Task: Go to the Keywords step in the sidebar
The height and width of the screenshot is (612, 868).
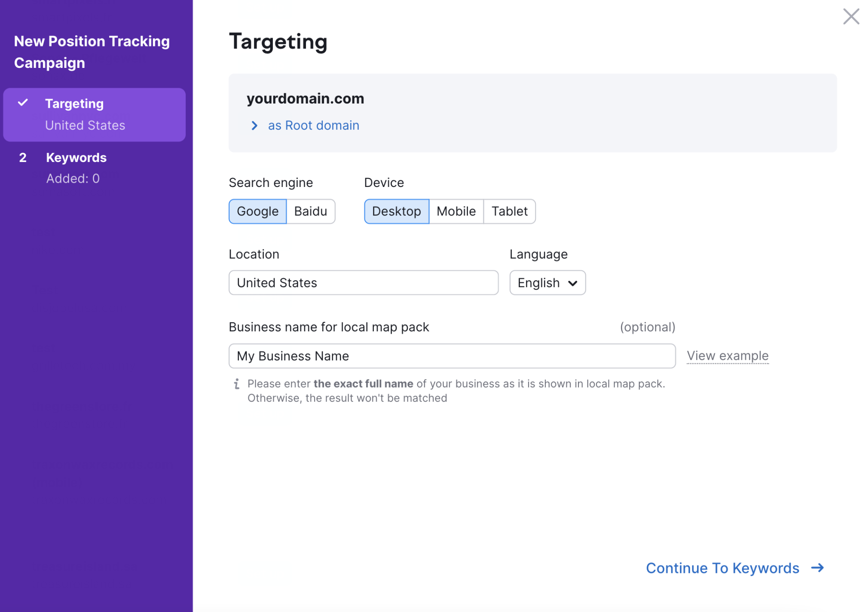Action: (76, 158)
